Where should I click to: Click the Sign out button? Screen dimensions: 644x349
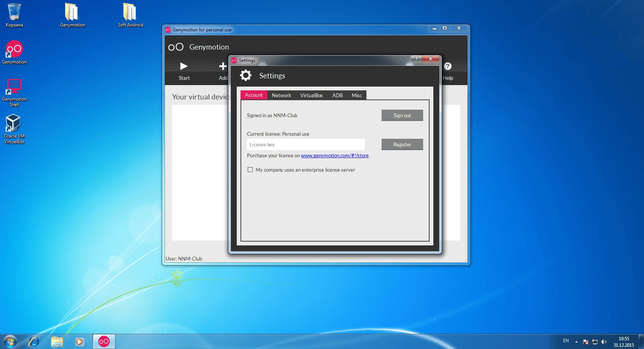coord(402,115)
